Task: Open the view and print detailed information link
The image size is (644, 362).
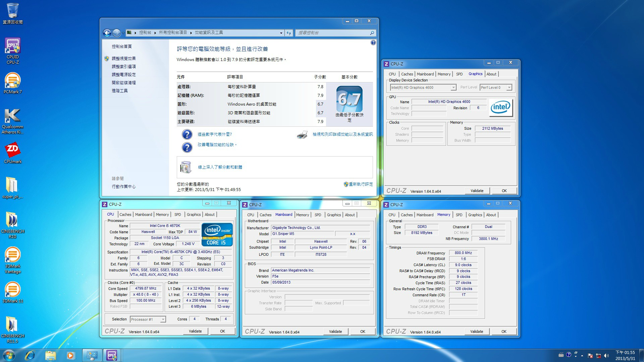Action: [x=343, y=134]
